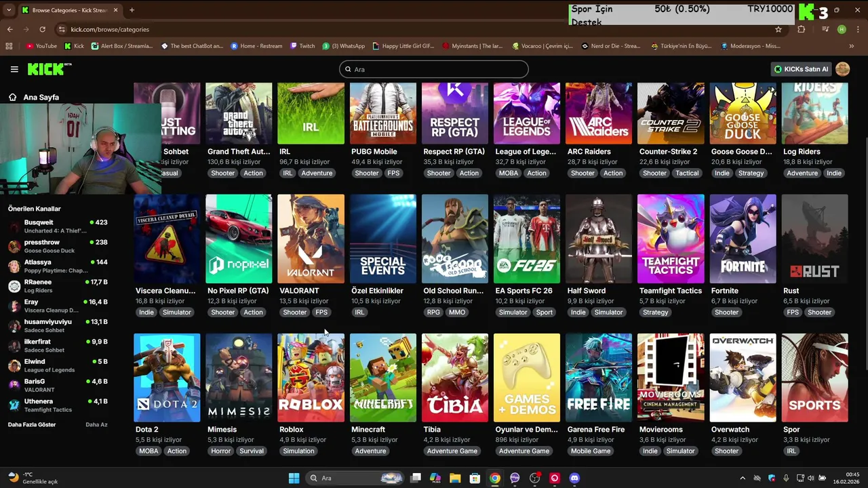868x488 pixels.
Task: Open Discord from the taskbar
Action: (x=574, y=478)
